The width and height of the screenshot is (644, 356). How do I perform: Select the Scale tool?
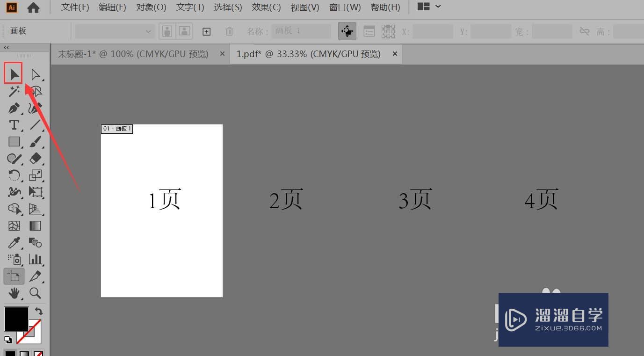coord(36,175)
